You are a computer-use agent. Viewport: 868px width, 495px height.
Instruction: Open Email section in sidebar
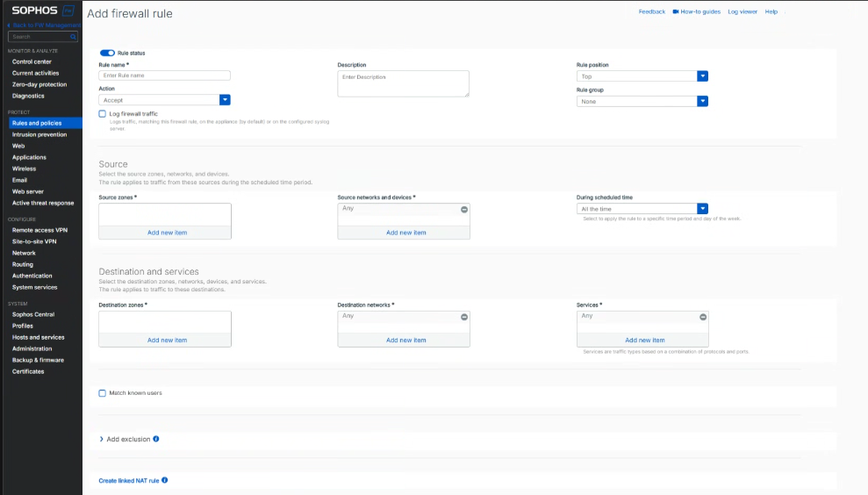click(x=19, y=180)
